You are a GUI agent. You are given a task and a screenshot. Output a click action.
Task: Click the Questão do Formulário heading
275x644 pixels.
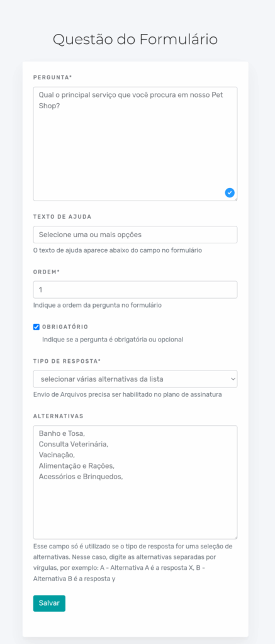click(x=135, y=40)
